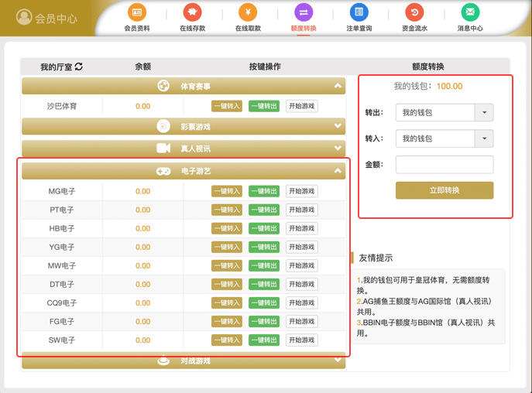Click the 在线取款 yen withdrawal icon
This screenshot has width=532, height=393.
248,13
